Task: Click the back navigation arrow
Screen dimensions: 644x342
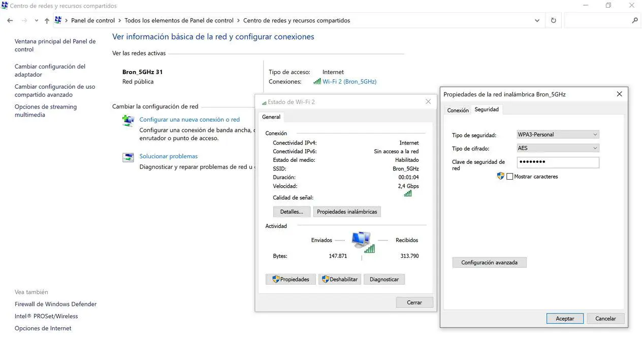Action: point(10,21)
